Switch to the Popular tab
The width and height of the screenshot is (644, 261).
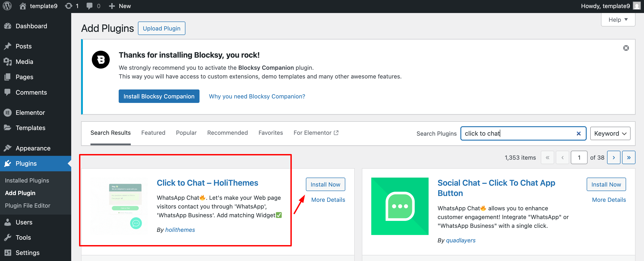point(186,133)
